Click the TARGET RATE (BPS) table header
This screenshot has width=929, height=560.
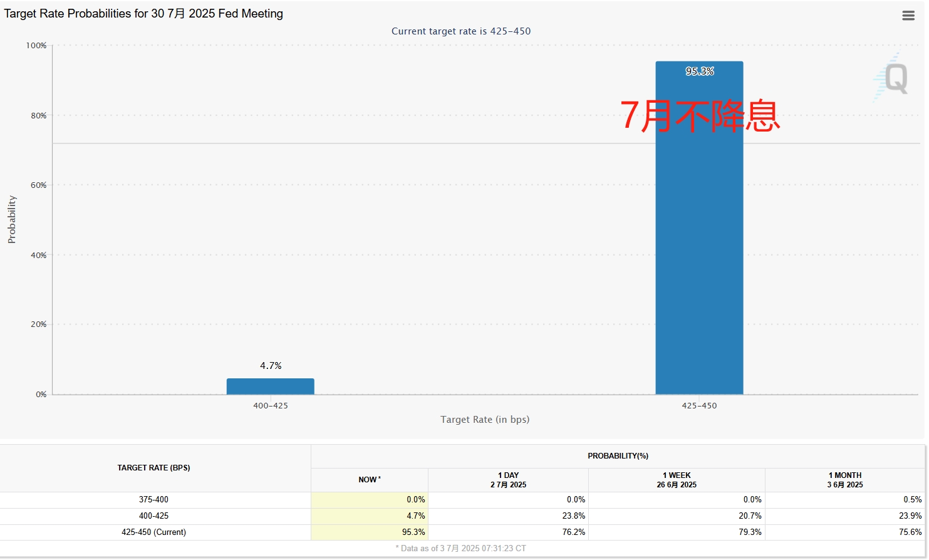pyautogui.click(x=153, y=468)
